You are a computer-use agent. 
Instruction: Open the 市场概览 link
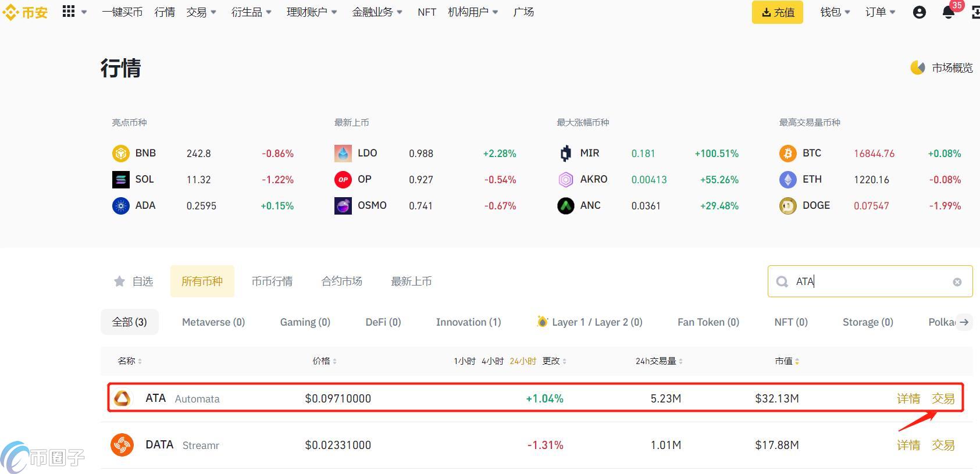952,68
